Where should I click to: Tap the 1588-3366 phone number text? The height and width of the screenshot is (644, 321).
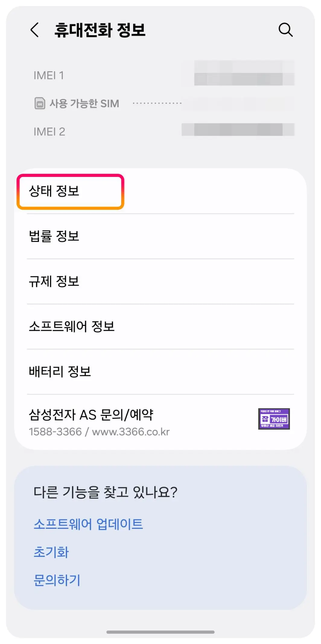(x=55, y=432)
